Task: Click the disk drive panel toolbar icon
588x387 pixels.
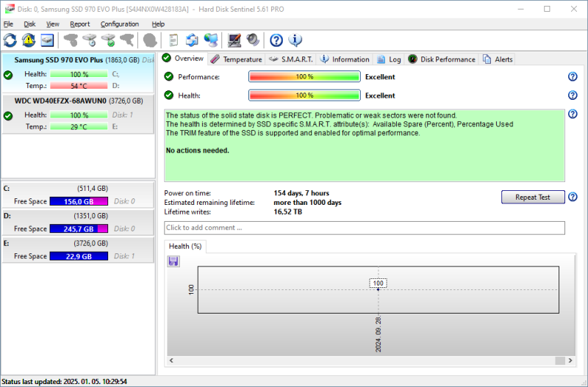Action: click(47, 40)
